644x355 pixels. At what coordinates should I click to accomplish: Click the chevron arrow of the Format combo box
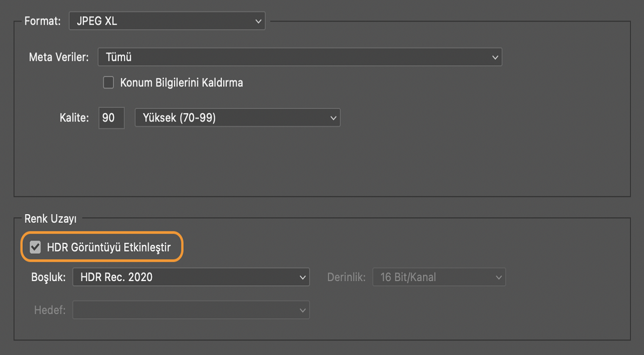258,22
